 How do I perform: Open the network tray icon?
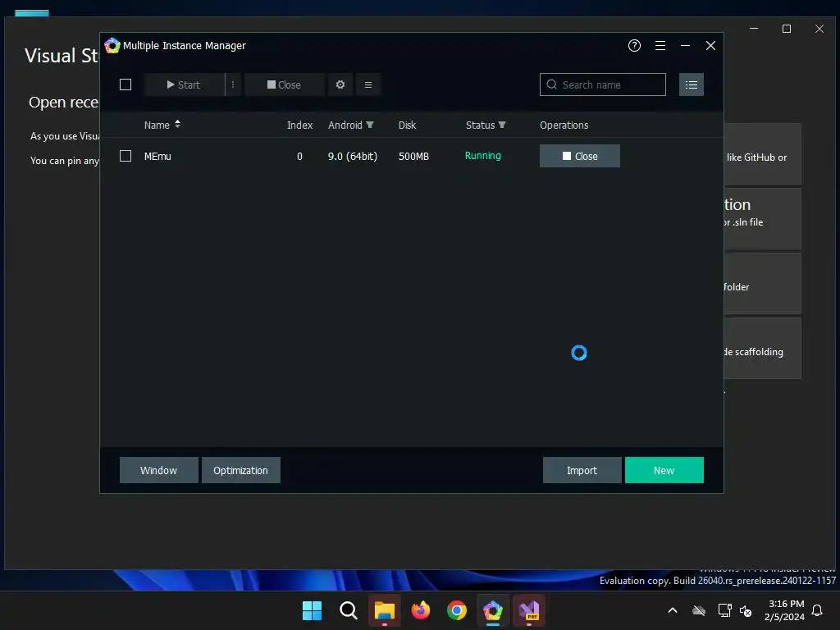tap(724, 610)
